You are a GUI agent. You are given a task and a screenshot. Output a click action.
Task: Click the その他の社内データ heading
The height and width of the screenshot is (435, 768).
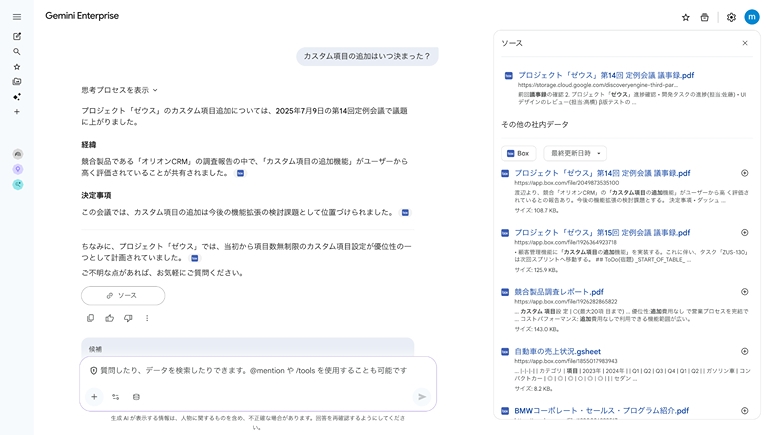click(x=535, y=124)
